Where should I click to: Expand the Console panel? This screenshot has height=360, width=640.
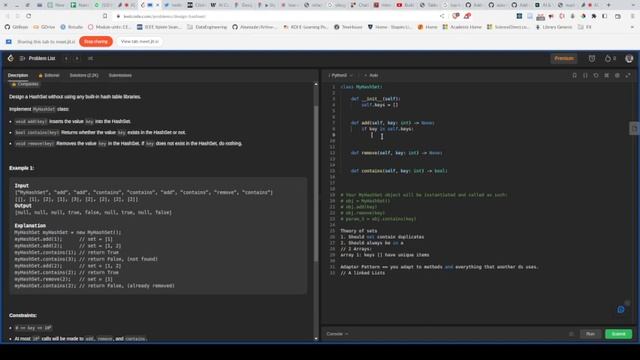coord(337,334)
